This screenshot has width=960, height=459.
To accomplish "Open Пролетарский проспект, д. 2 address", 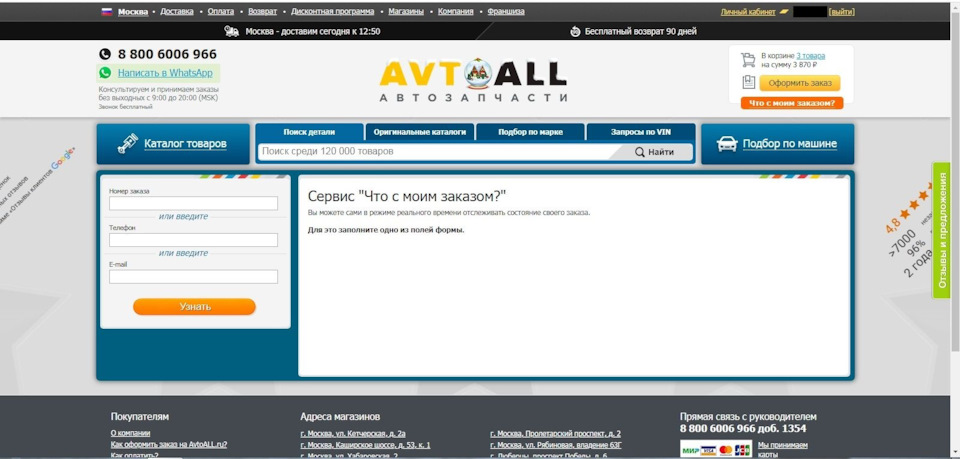I will click(555, 433).
